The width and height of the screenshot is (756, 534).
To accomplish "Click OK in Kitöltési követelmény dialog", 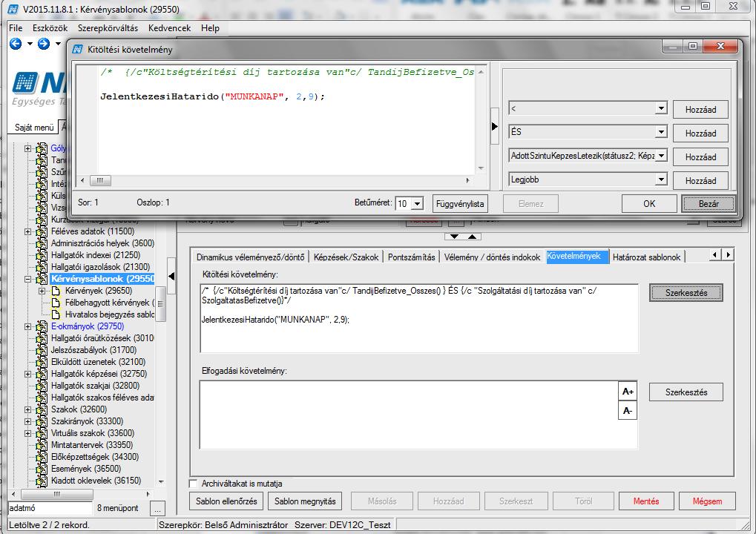I will pyautogui.click(x=649, y=204).
